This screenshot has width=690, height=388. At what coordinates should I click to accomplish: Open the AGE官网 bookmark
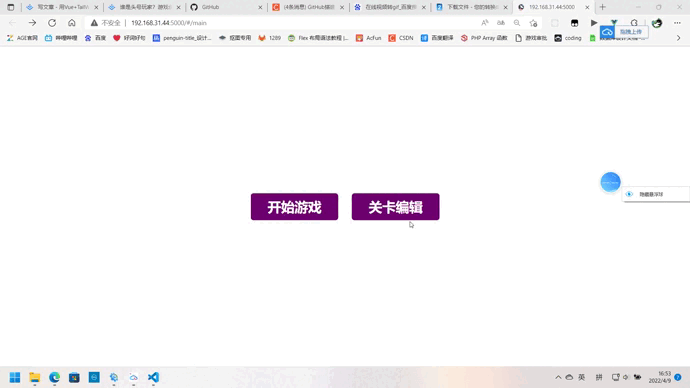coord(22,38)
